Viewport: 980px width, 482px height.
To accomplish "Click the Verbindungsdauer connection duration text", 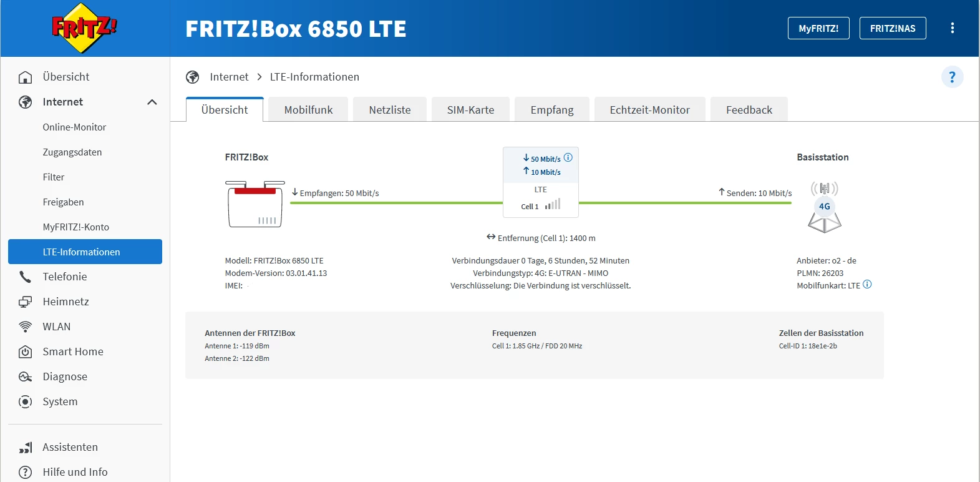I will pyautogui.click(x=541, y=260).
